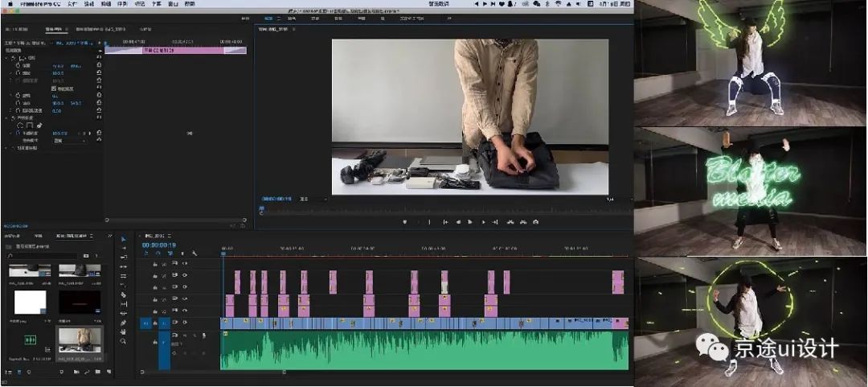Click the program monitor playhead marker

(261, 208)
